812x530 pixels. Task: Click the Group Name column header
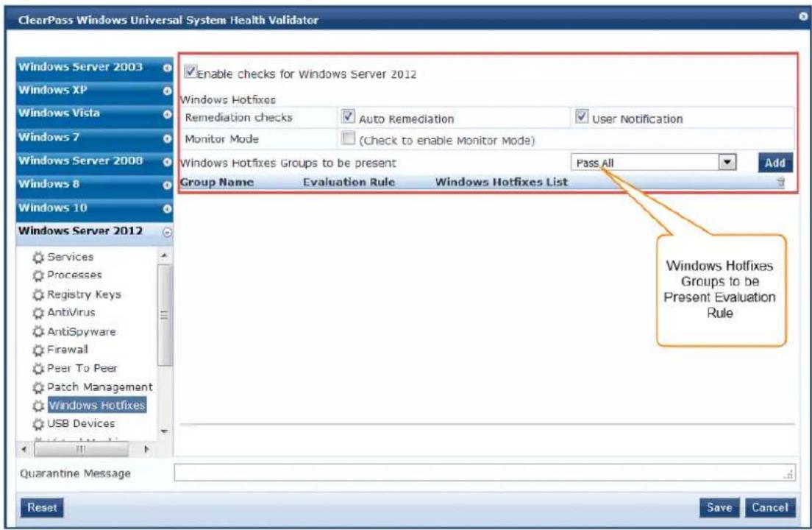click(217, 183)
